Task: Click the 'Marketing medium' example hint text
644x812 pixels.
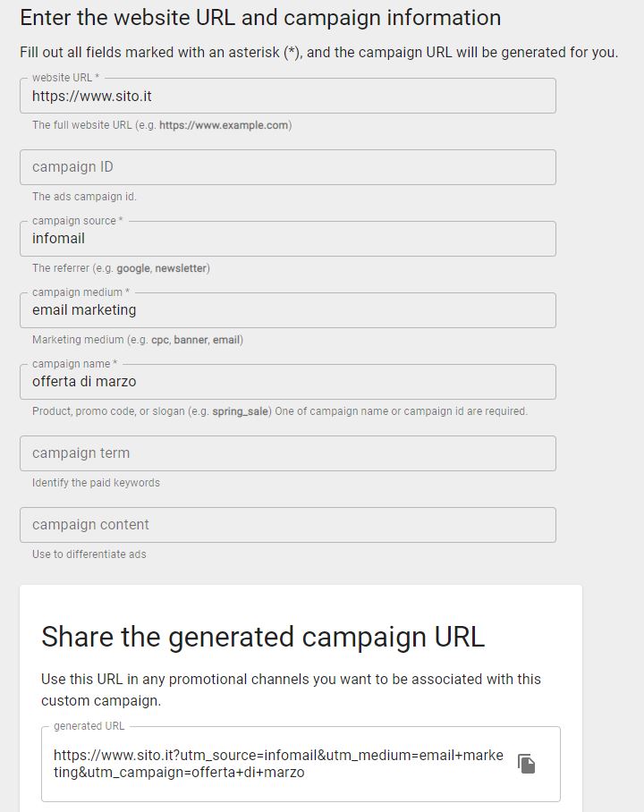Action: 137,340
